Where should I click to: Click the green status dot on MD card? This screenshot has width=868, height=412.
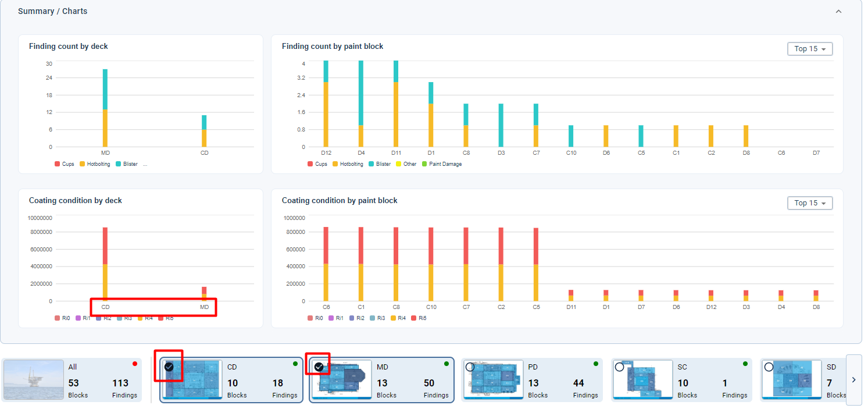[x=446, y=364]
